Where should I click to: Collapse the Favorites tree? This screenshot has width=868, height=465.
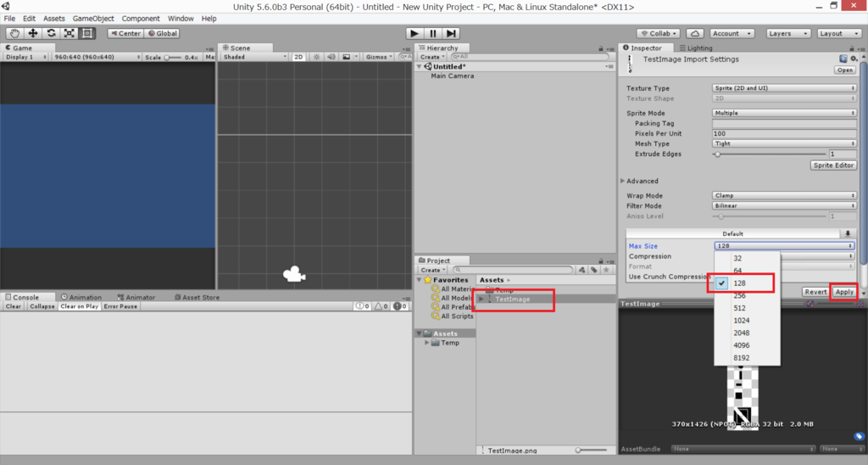click(419, 280)
